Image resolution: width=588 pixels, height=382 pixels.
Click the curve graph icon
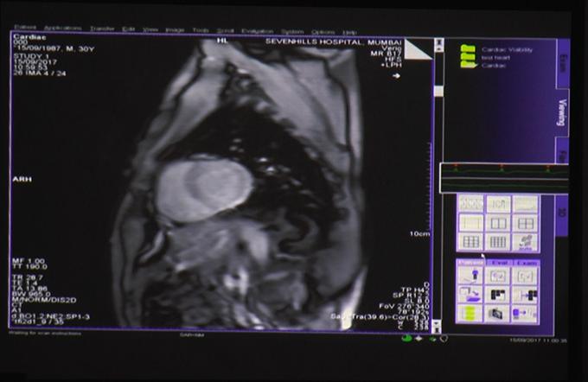pyautogui.click(x=526, y=204)
